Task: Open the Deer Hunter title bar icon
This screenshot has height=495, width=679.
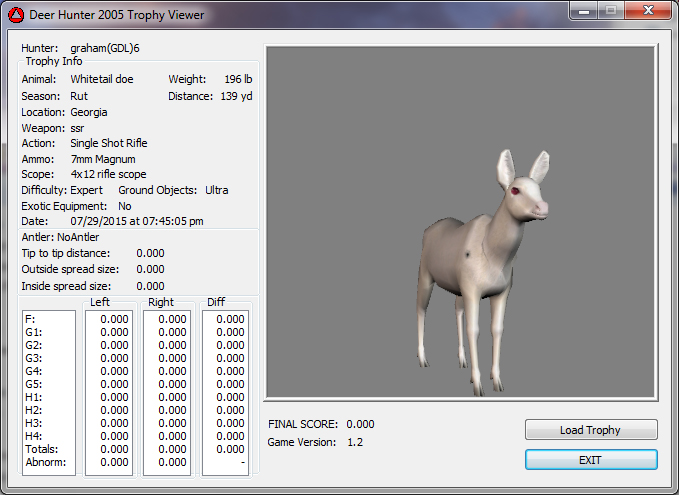Action: pos(16,14)
